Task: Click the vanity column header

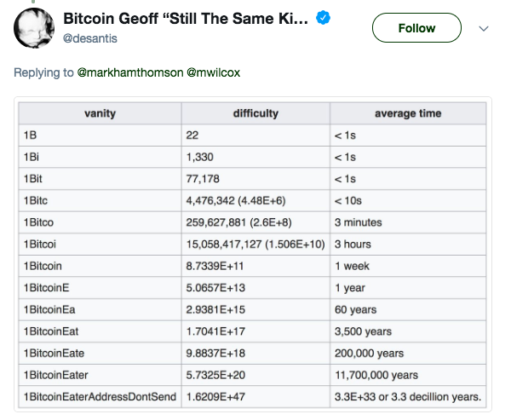Action: click(100, 113)
